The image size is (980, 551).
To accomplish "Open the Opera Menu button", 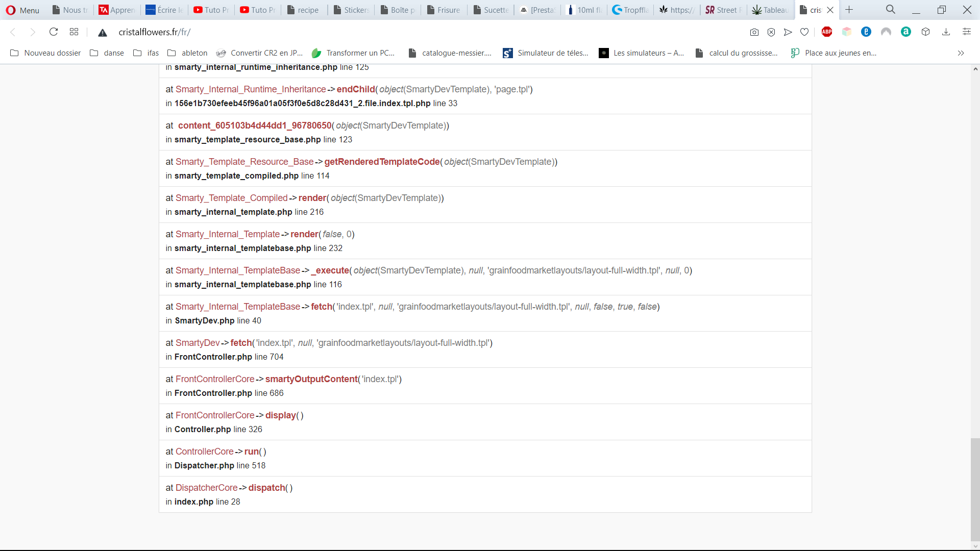I will 23,10.
